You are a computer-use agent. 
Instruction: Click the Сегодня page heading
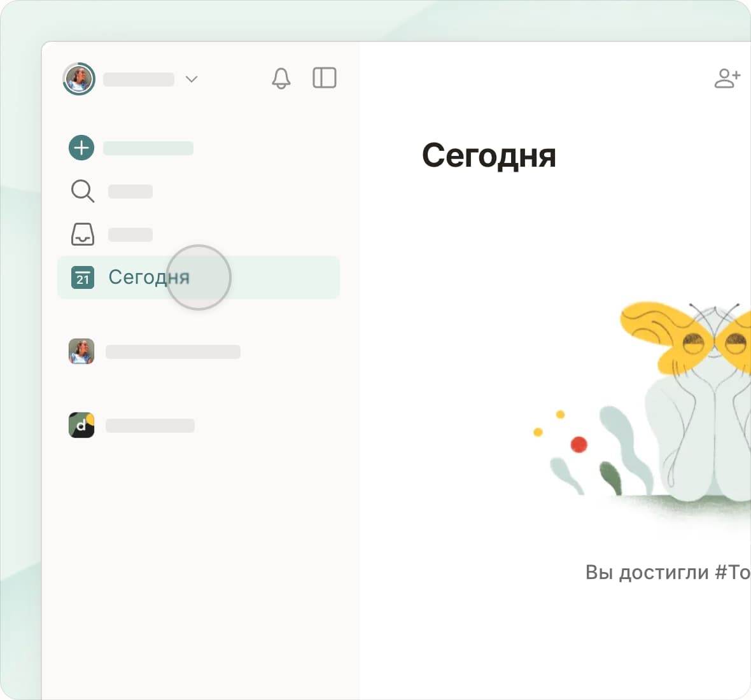point(489,155)
